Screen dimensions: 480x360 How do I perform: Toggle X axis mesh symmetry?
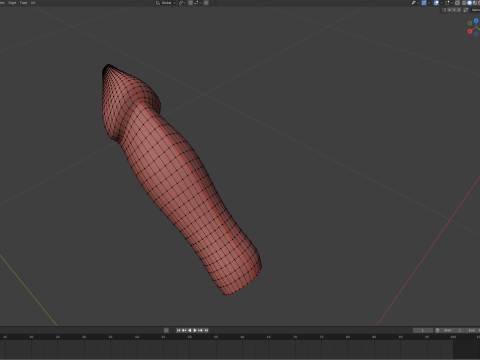point(449,10)
